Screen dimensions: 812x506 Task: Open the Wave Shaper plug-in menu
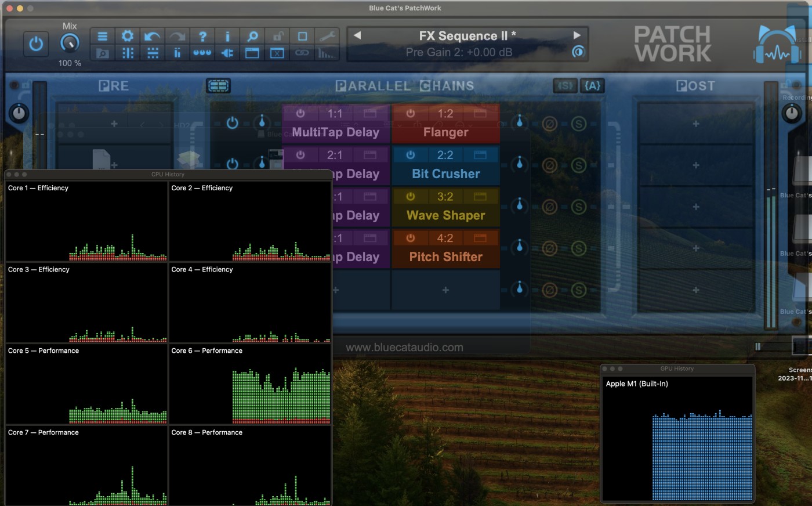tap(445, 215)
